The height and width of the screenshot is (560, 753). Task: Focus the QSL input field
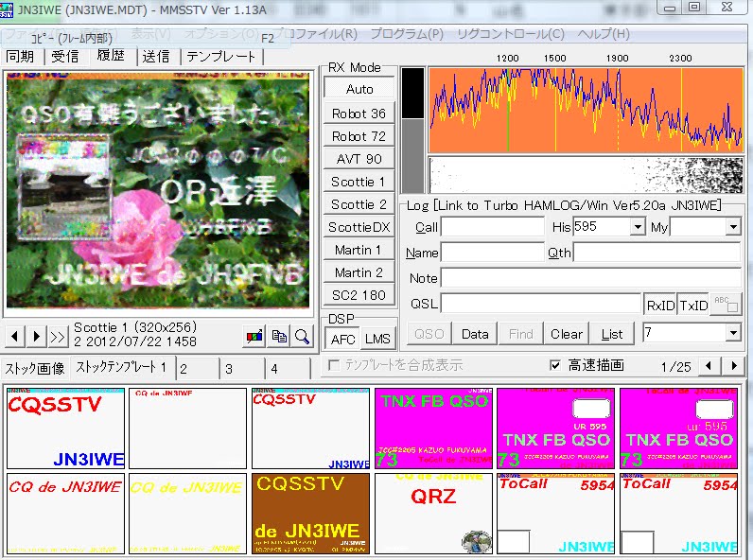pos(541,304)
